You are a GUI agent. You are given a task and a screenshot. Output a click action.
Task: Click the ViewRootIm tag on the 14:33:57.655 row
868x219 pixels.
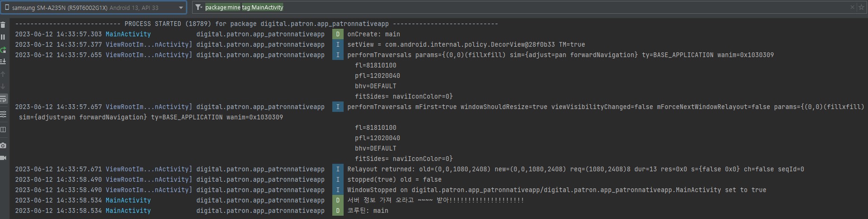(149, 55)
